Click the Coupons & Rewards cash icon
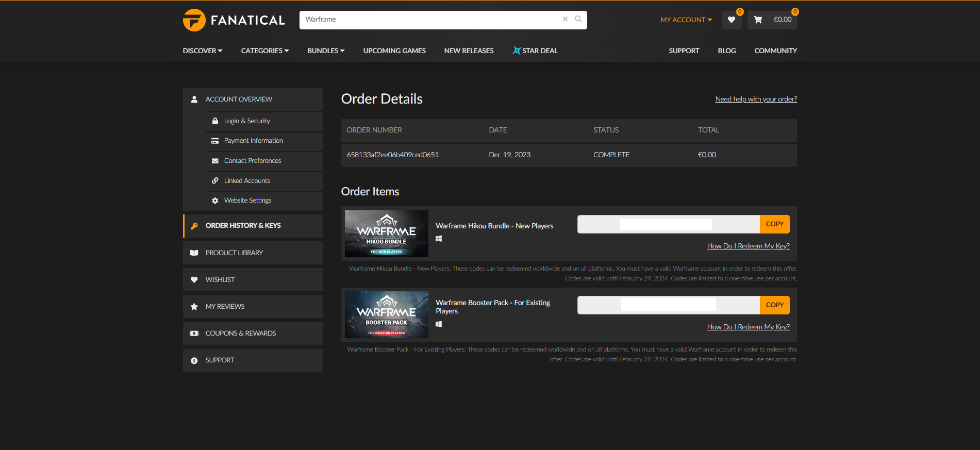Screen dimensions: 980x450 [194, 334]
